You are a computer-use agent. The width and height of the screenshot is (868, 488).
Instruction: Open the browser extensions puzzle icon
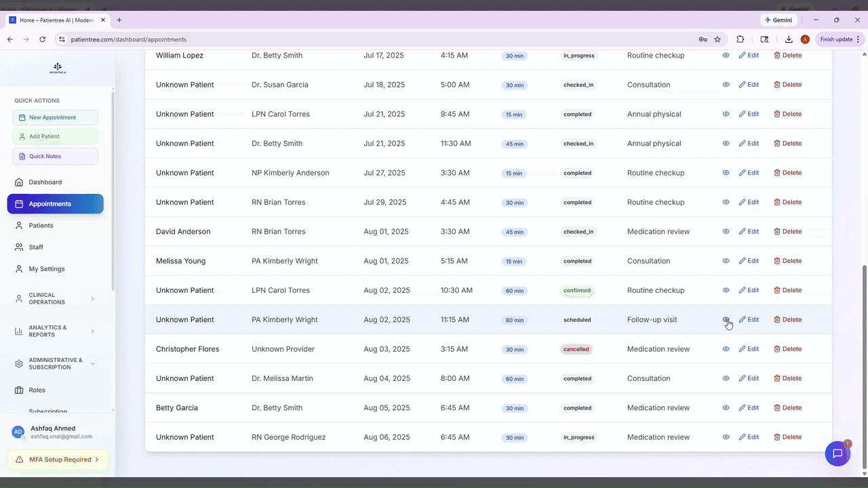[740, 39]
